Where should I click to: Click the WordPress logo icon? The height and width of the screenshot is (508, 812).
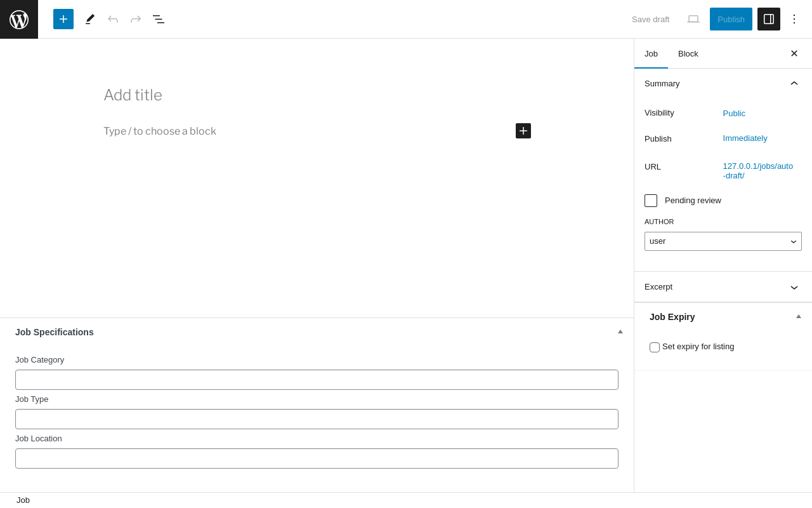pyautogui.click(x=19, y=19)
